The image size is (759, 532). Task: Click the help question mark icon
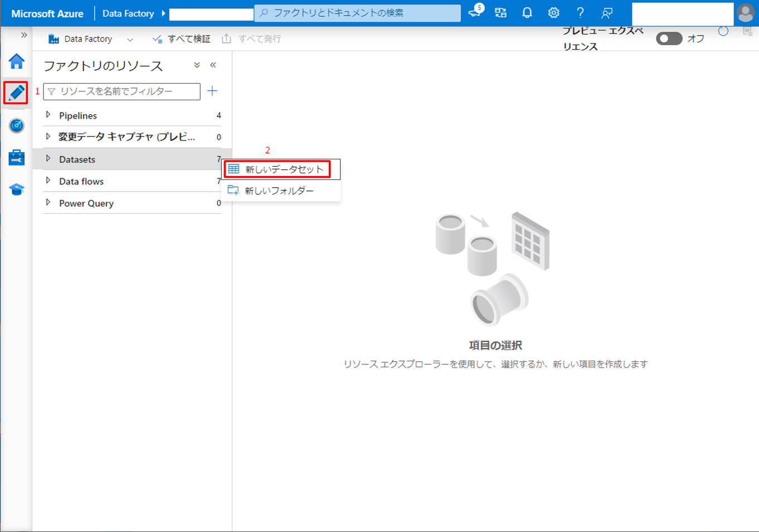click(580, 13)
